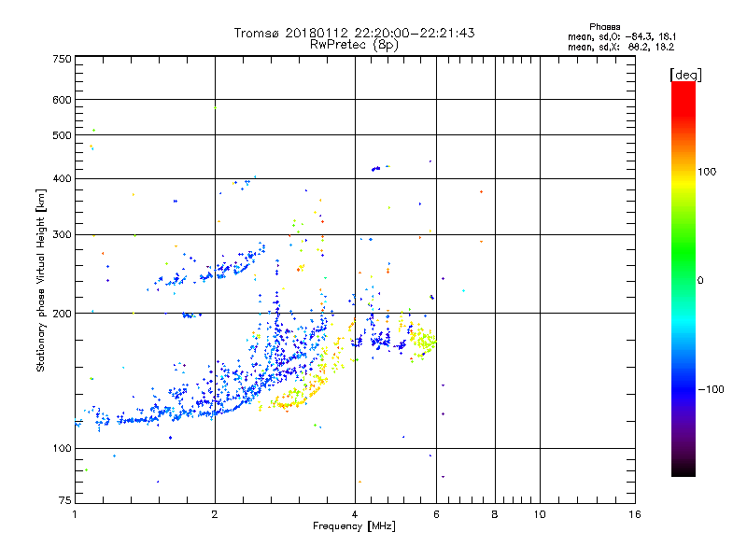Click the y-axis tick label '600'
Image resolution: width=747 pixels, height=560 pixels.
click(x=62, y=100)
